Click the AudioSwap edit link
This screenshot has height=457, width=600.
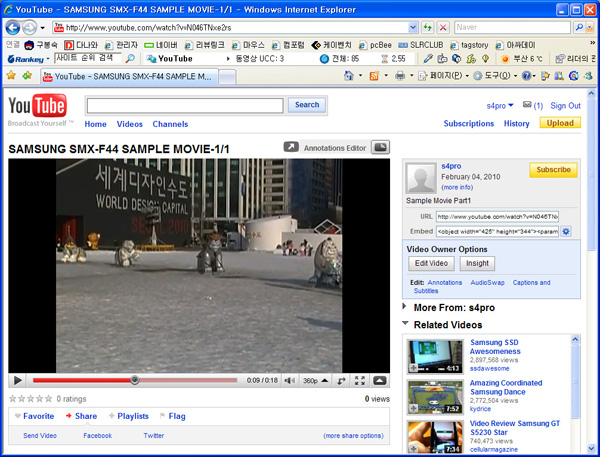pos(487,282)
